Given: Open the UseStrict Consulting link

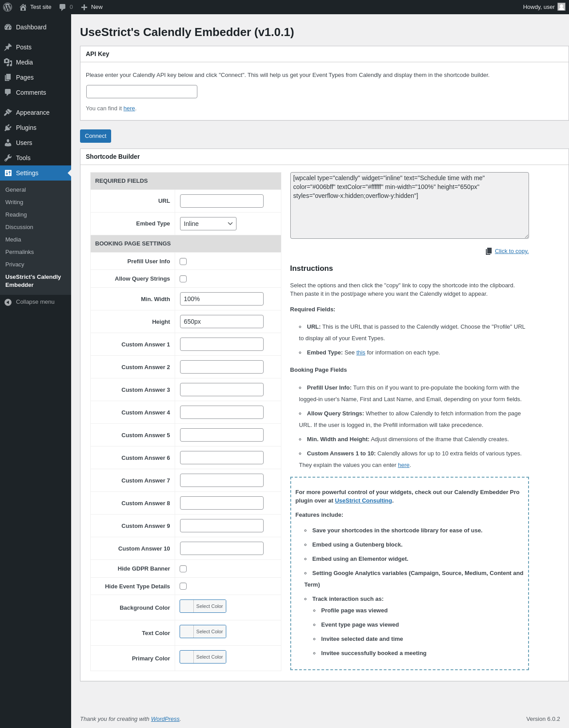Looking at the screenshot, I should tap(363, 501).
